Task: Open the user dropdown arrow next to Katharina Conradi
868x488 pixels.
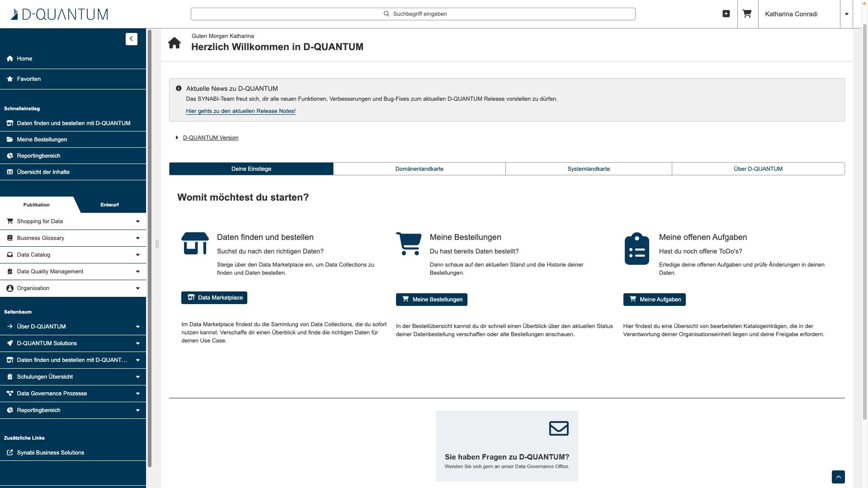Action: [x=846, y=14]
